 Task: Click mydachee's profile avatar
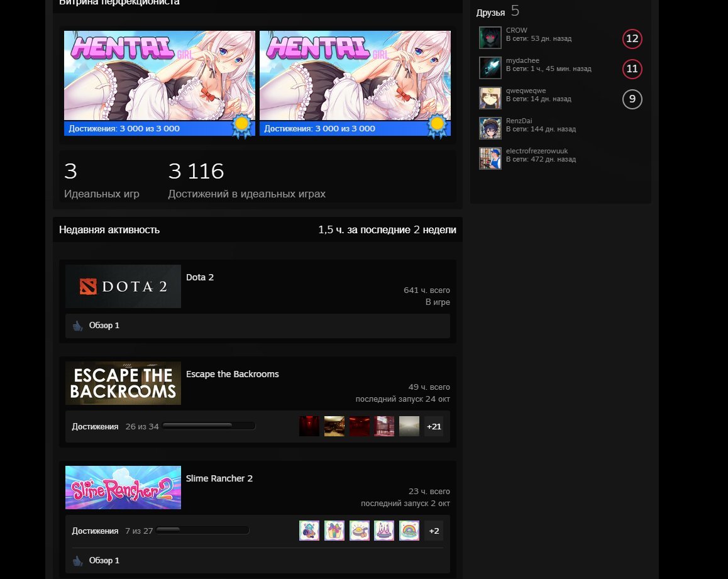click(x=490, y=68)
